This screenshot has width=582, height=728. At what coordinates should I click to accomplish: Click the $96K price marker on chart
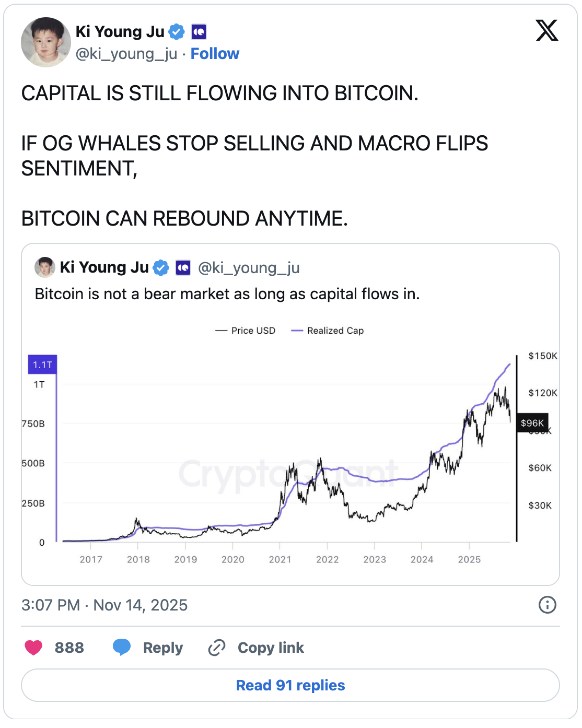(532, 423)
